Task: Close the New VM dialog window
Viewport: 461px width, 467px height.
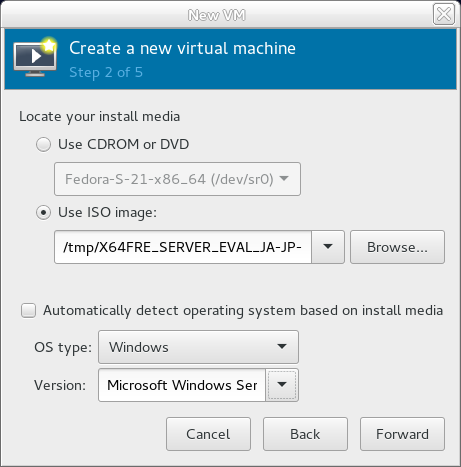Action: (x=444, y=14)
